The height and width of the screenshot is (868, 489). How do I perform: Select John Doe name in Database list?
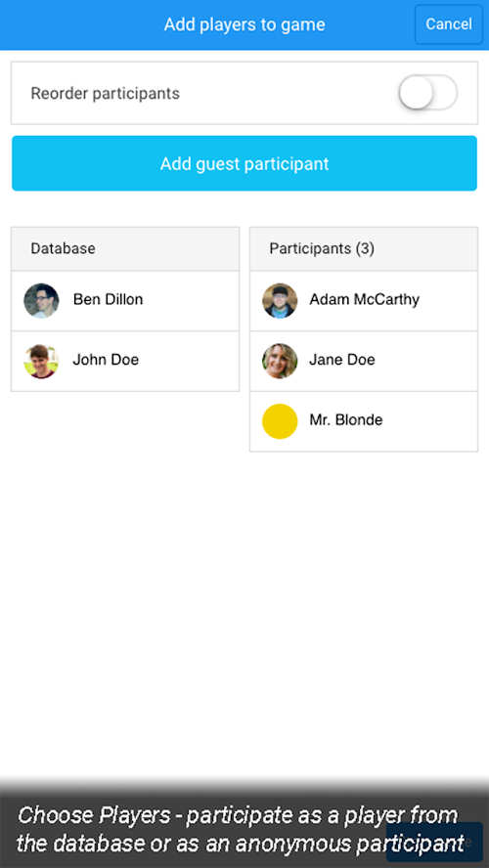[x=106, y=360]
